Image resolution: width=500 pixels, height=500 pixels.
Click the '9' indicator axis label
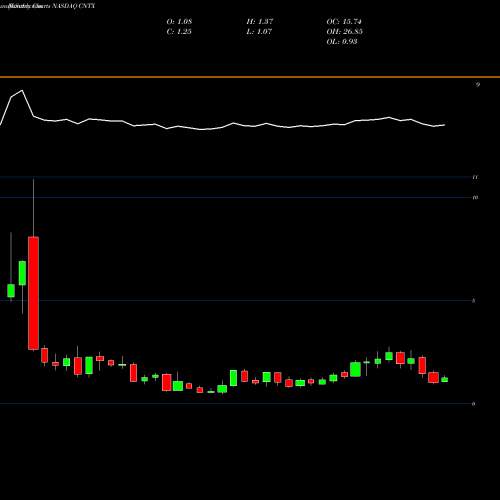478,85
